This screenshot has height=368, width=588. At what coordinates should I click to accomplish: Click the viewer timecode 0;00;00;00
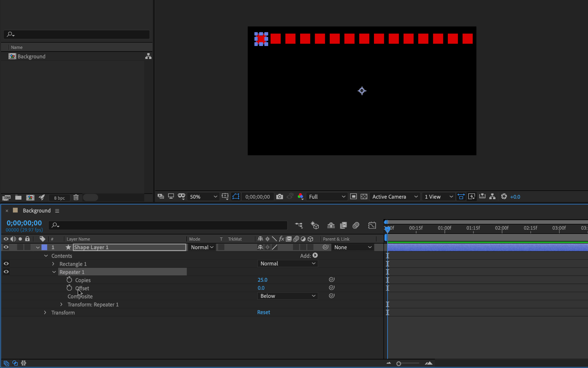pos(258,197)
